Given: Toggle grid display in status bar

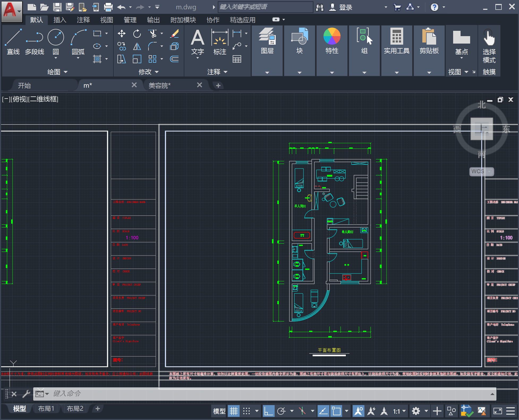Looking at the screenshot, I should (x=234, y=411).
